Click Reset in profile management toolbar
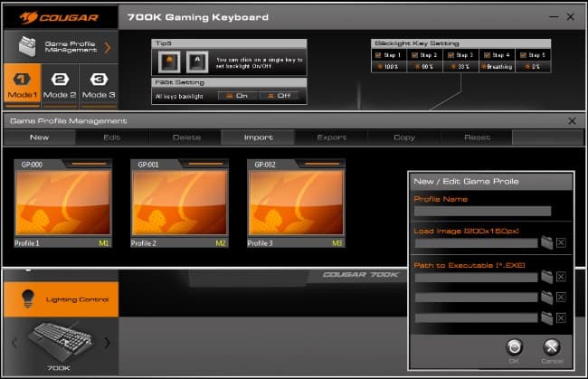Viewport: 588px width, 379px height. [x=477, y=137]
